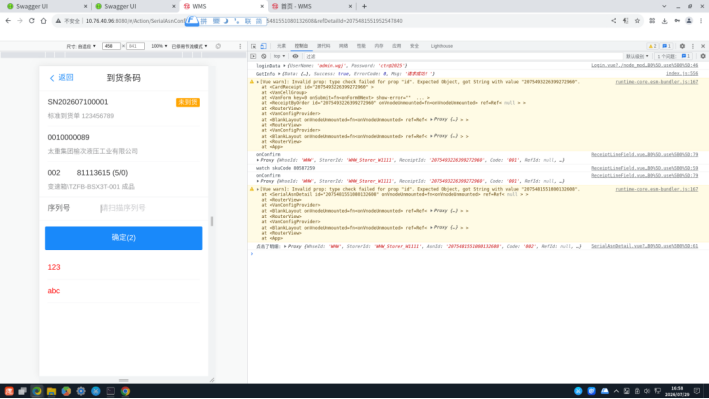709x399 pixels.
Task: Switch to the '首页 - WMS' browser tab
Action: coord(311,6)
